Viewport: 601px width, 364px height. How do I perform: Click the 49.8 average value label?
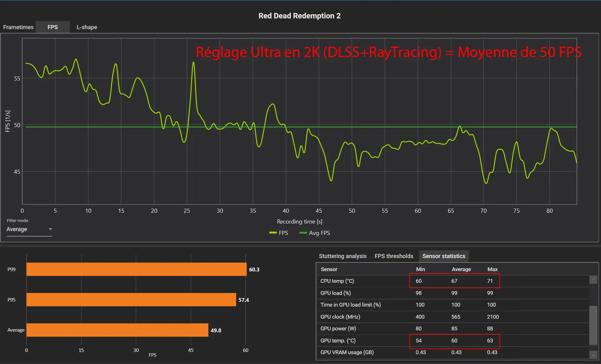[x=216, y=330]
